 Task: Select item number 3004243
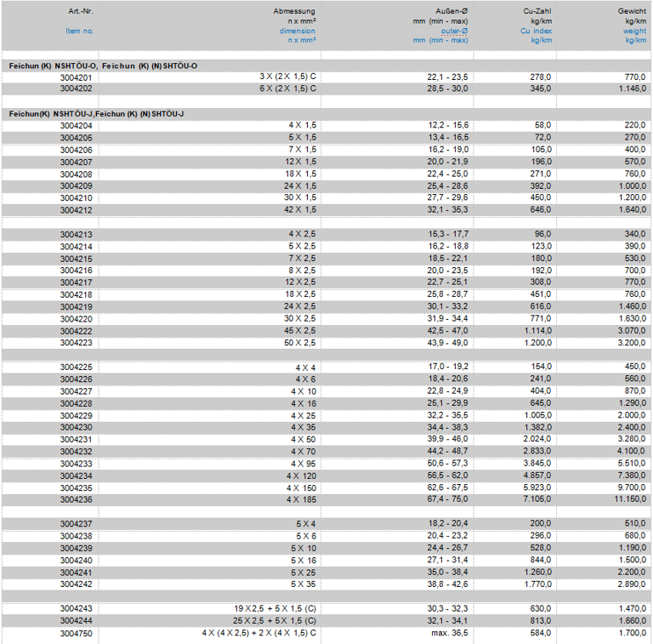pos(76,608)
